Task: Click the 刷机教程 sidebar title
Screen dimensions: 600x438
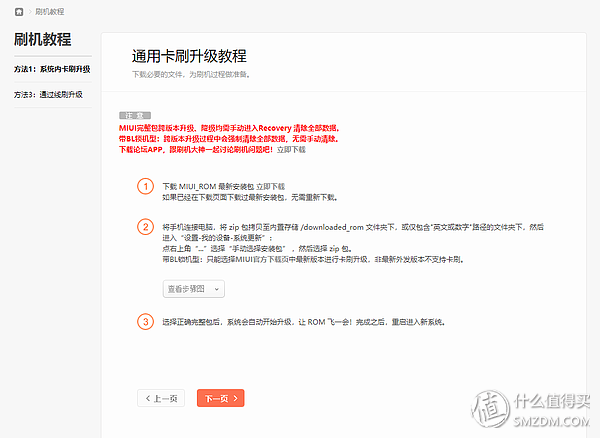Action: 42,39
